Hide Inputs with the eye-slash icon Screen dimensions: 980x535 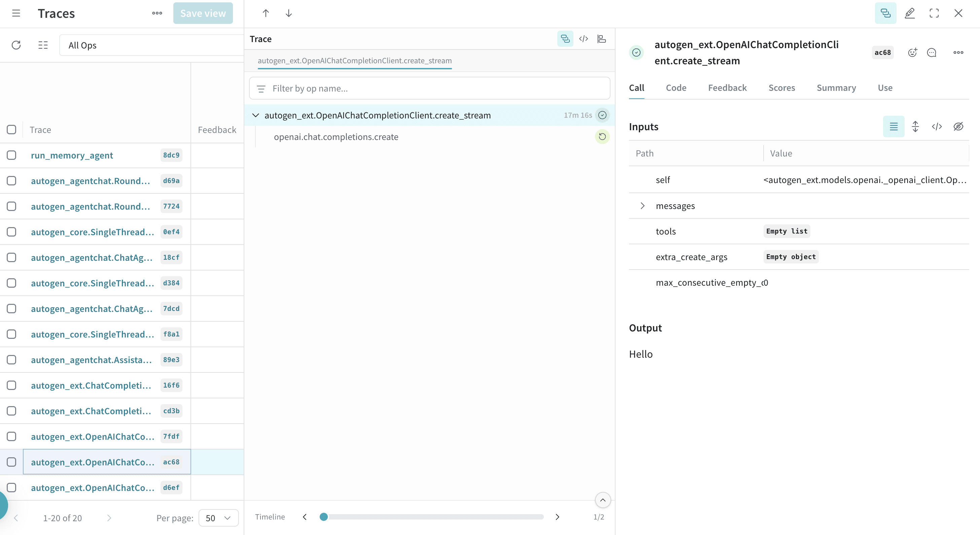tap(958, 127)
